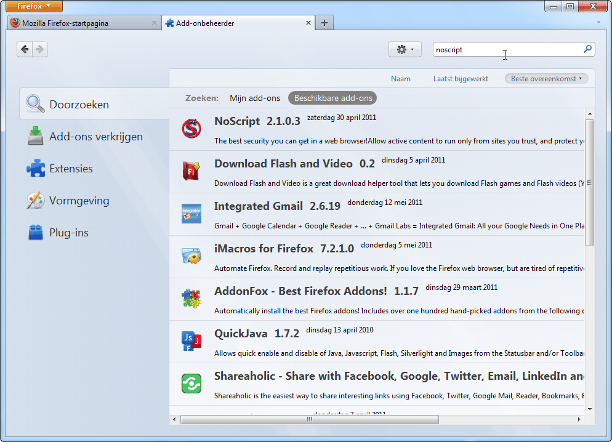Click the Add-ons verkrijgen download icon
612x442 pixels.
point(36,135)
